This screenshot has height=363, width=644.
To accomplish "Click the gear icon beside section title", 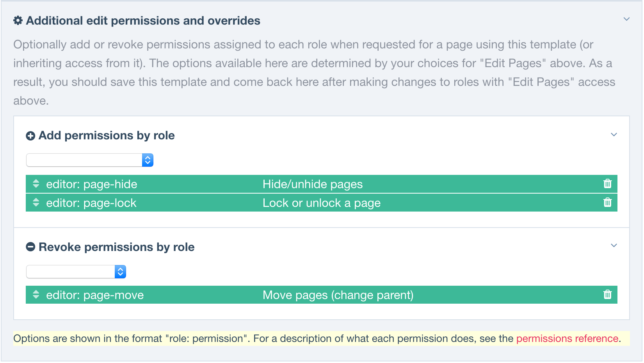I will coord(18,21).
